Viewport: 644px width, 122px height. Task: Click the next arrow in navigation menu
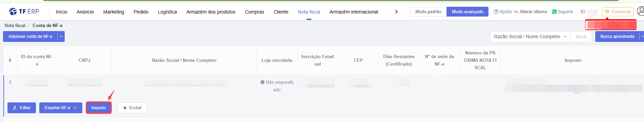click(396, 11)
